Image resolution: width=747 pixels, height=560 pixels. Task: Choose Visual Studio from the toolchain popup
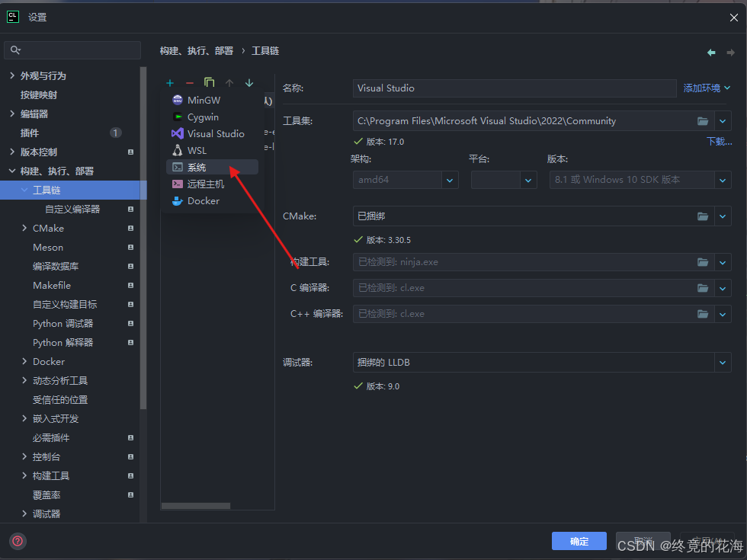tap(213, 133)
